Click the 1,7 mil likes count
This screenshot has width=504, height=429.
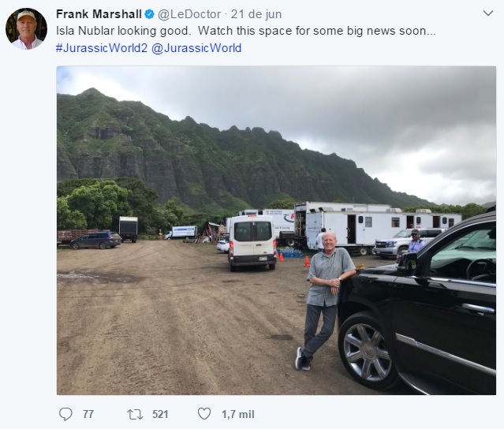coord(238,414)
